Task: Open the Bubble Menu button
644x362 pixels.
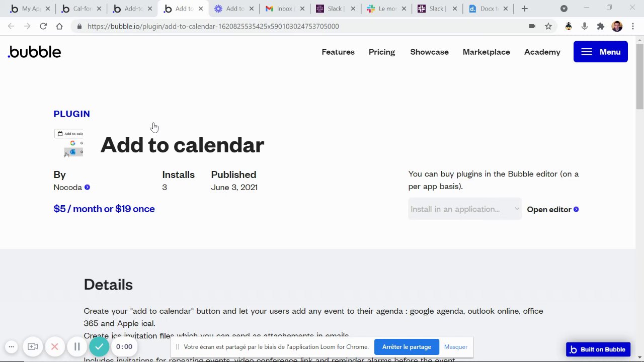Action: (x=600, y=52)
